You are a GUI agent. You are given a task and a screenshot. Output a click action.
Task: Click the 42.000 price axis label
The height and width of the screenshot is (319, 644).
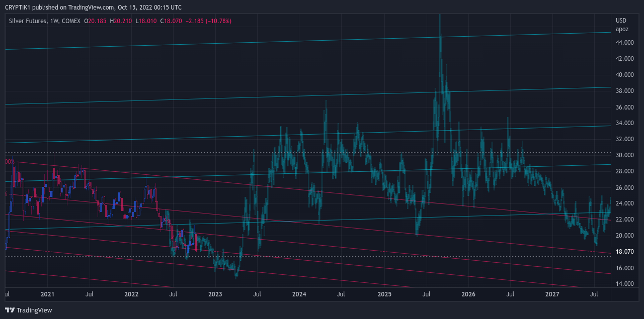(625, 59)
